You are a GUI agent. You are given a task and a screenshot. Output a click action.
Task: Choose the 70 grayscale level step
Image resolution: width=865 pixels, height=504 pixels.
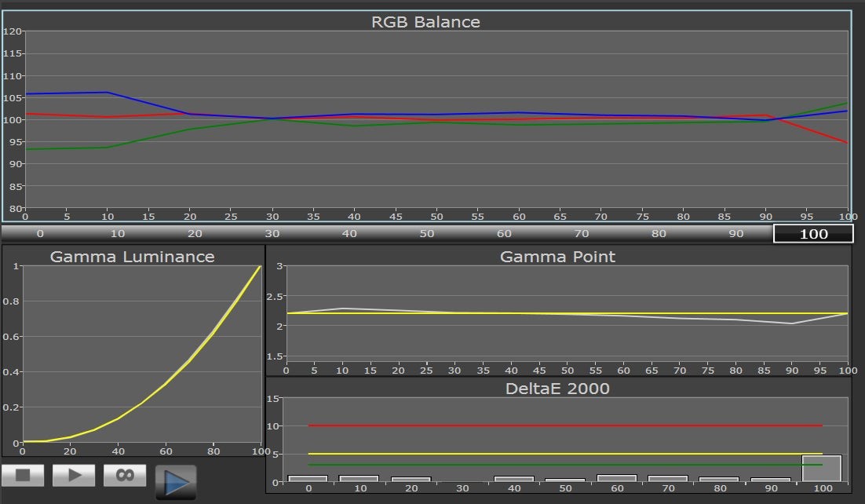pyautogui.click(x=581, y=234)
